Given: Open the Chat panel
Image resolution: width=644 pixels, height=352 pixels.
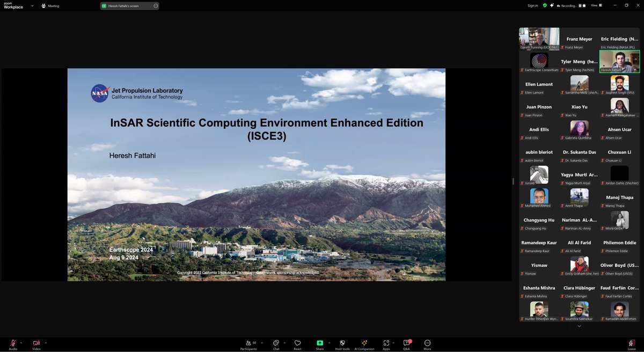Looking at the screenshot, I should pos(276,344).
